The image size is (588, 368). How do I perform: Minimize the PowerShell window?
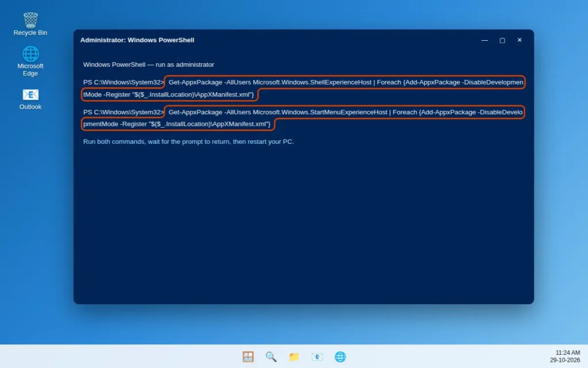[485, 40]
